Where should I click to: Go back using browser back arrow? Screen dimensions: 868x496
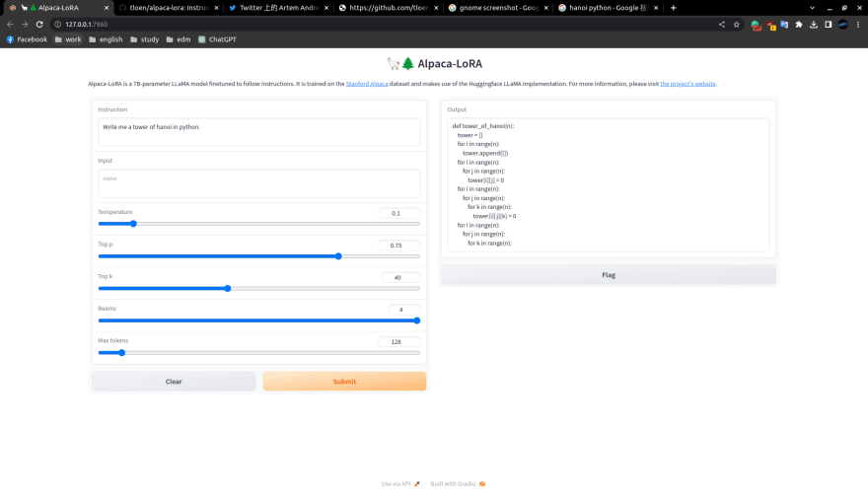pyautogui.click(x=10, y=25)
